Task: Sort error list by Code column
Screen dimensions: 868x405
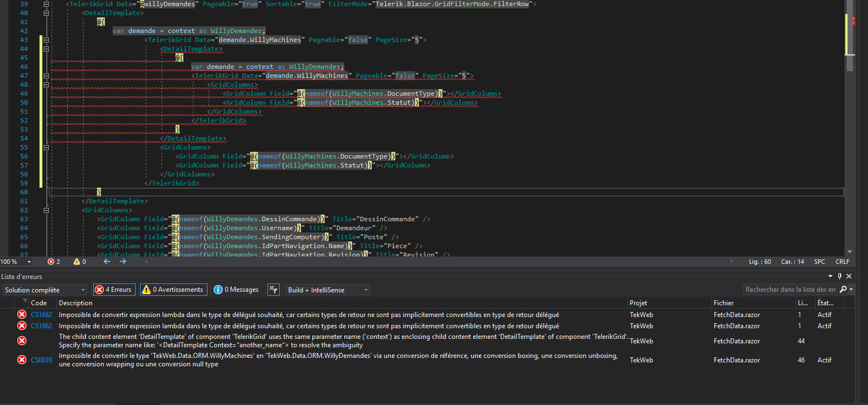Action: click(x=42, y=302)
